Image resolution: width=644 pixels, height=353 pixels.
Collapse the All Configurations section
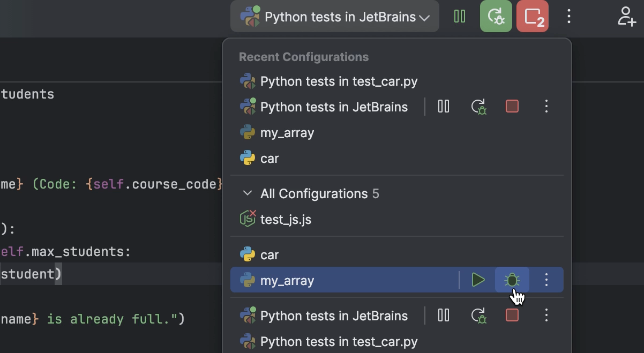248,193
